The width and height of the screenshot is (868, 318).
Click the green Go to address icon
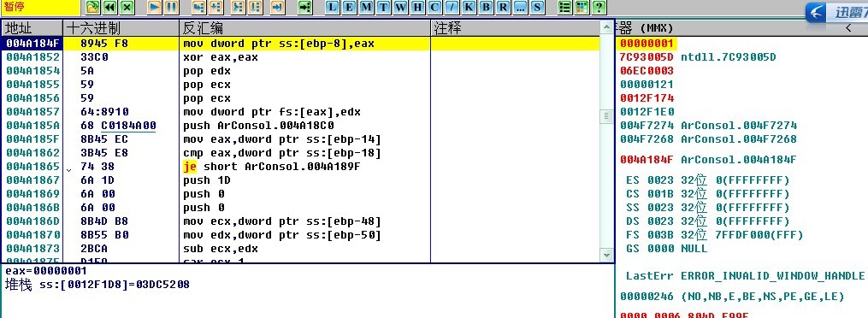coord(305,7)
